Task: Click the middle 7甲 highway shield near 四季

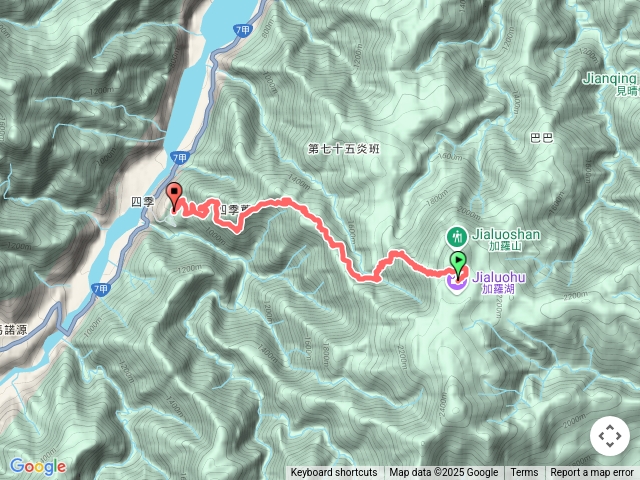Action: pyautogui.click(x=179, y=158)
